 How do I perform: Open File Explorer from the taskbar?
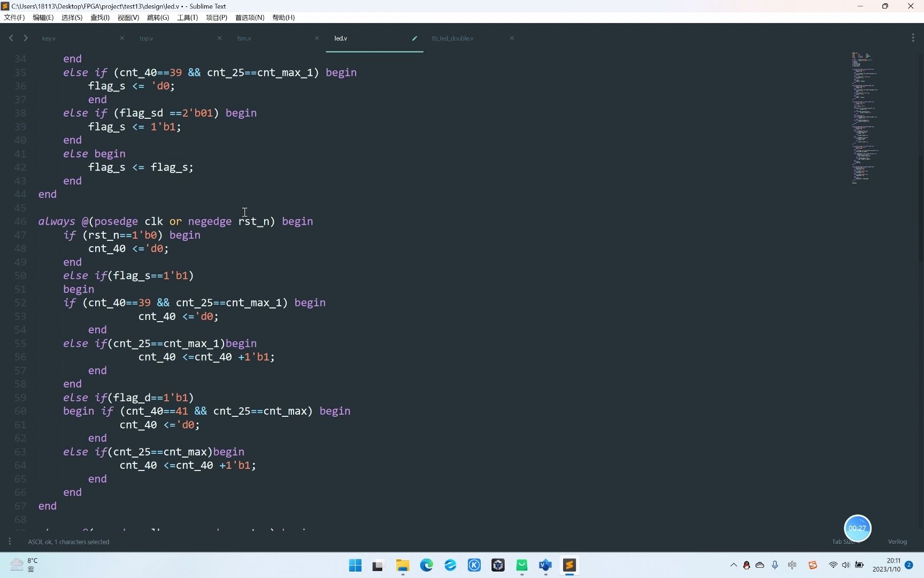click(403, 565)
